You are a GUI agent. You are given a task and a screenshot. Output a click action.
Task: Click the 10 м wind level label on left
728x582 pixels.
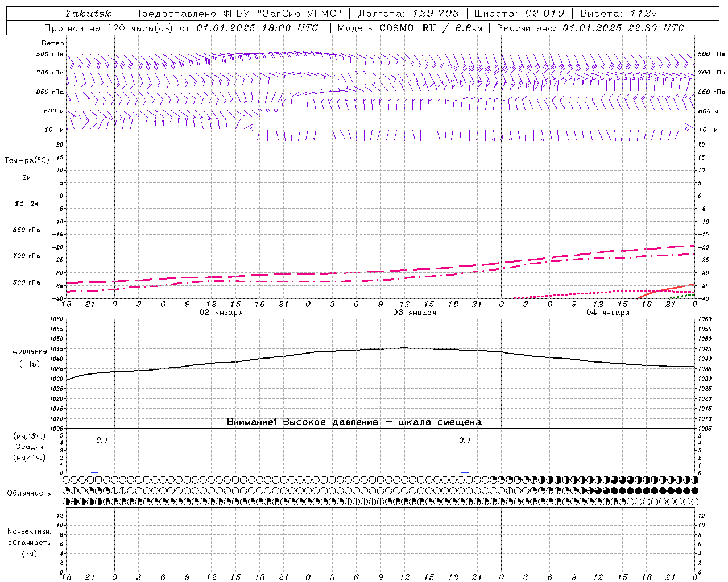tap(55, 130)
